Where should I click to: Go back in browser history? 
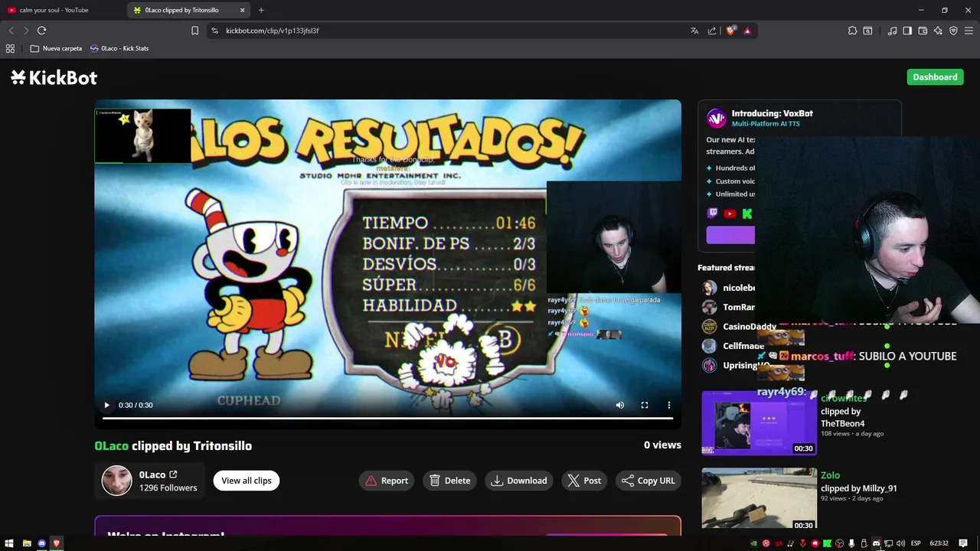11,31
